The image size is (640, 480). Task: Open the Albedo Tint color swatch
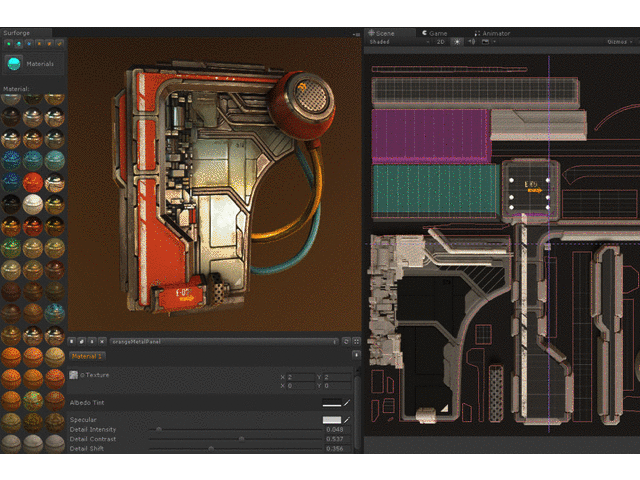[331, 403]
